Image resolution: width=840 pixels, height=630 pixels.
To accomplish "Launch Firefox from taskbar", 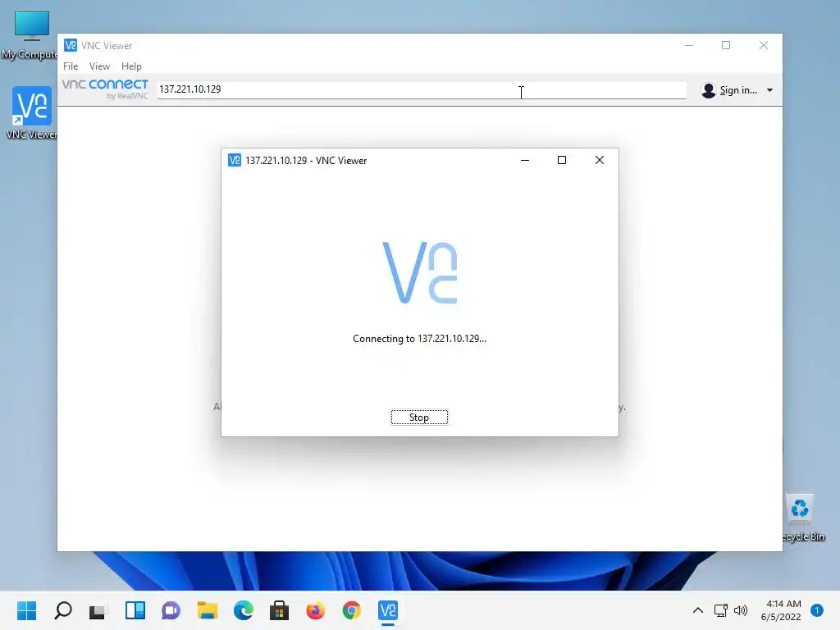I will coord(316,610).
